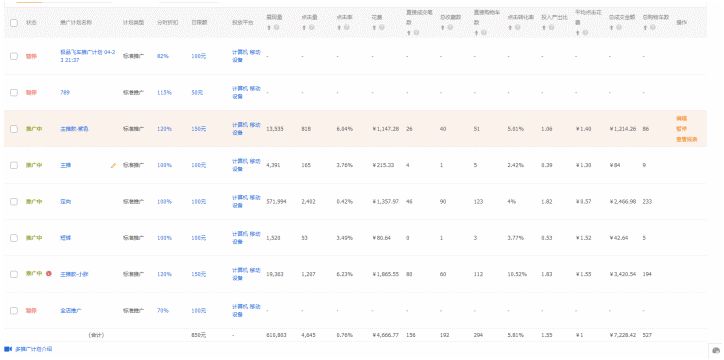Sort by 投入产出比 using its arrow

[544, 28]
